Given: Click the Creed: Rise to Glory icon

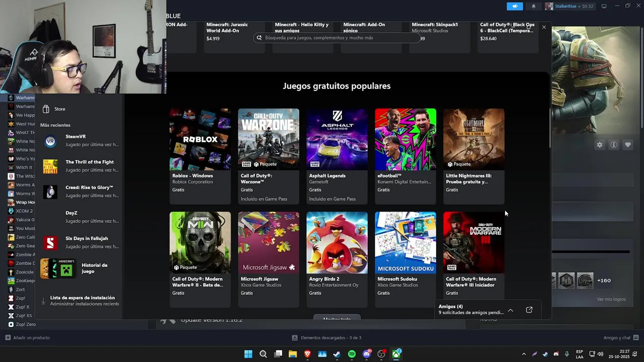Looking at the screenshot, I should coord(50,192).
